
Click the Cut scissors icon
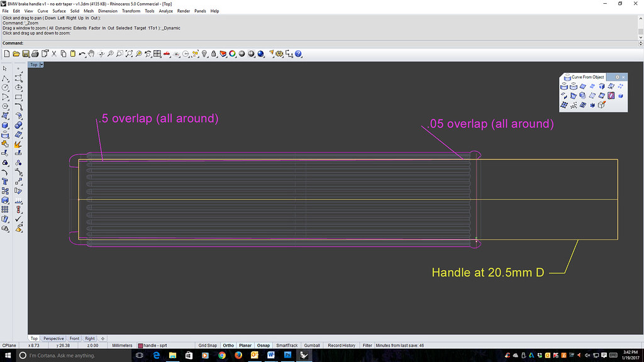point(54,54)
